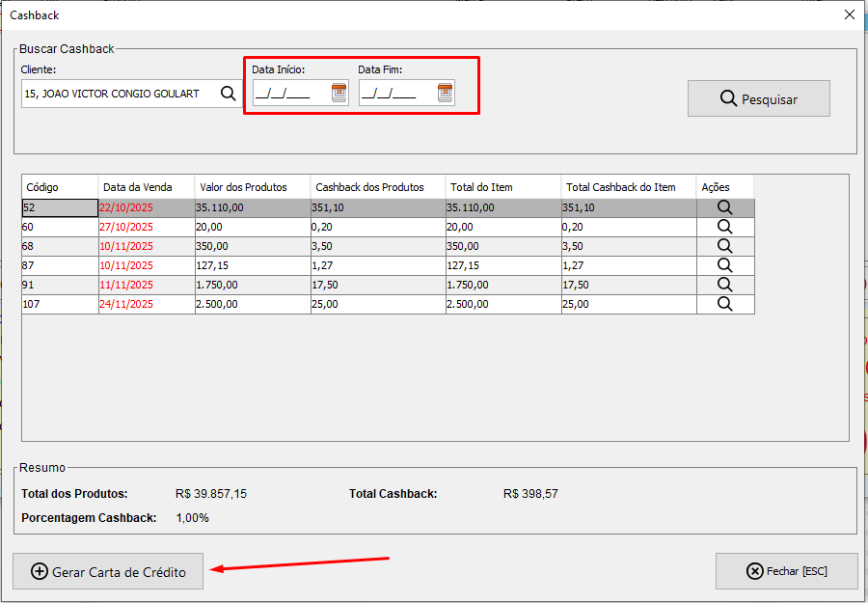This screenshot has height=603, width=868.
Task: Click the client search magnifier icon
Action: pos(228,94)
